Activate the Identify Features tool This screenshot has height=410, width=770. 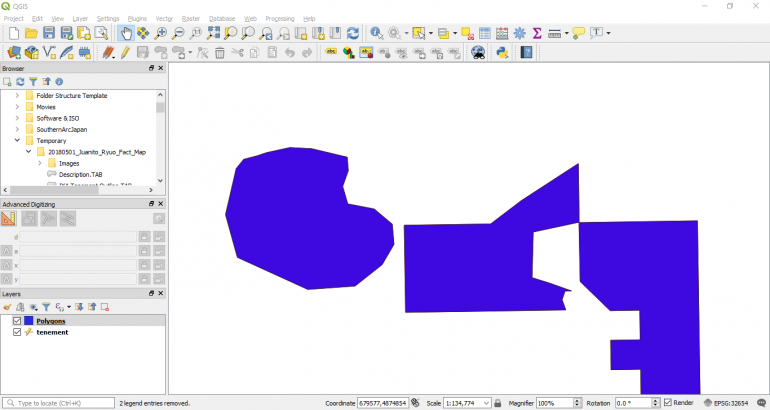click(377, 33)
